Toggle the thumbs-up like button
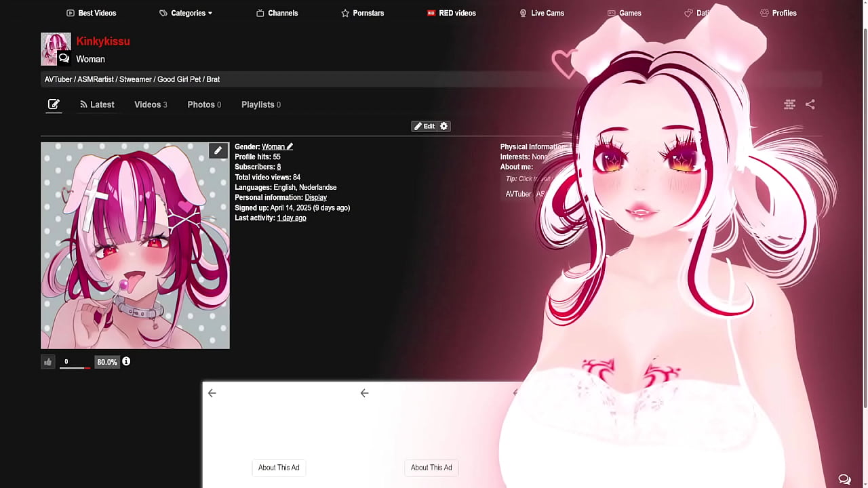 coord(47,362)
